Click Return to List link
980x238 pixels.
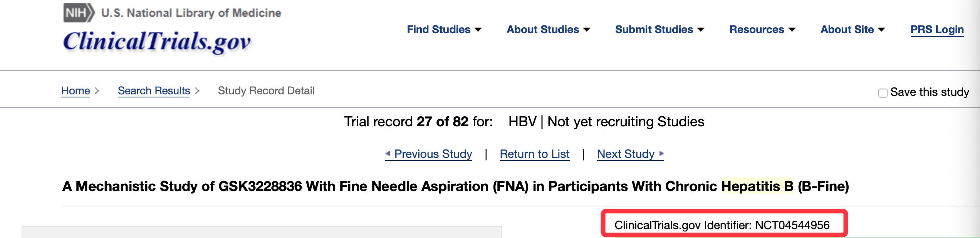click(x=534, y=154)
